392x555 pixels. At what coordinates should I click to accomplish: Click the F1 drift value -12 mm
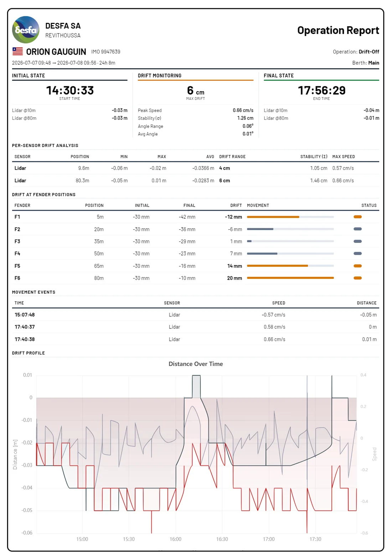[x=233, y=217]
